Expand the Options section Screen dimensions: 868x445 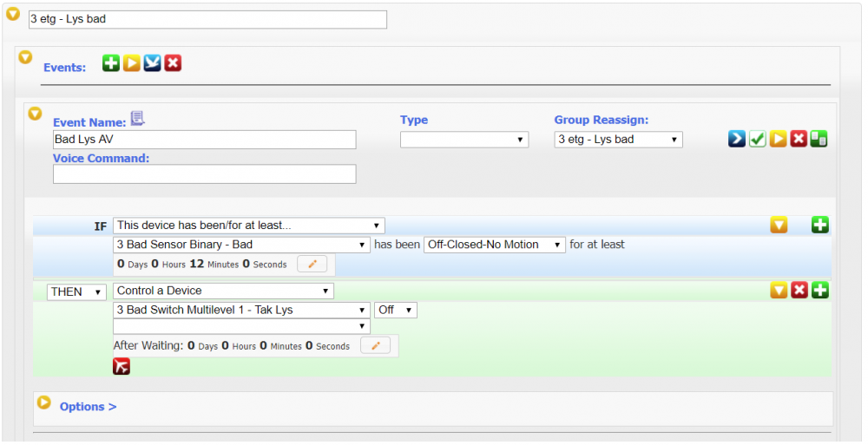(44, 402)
